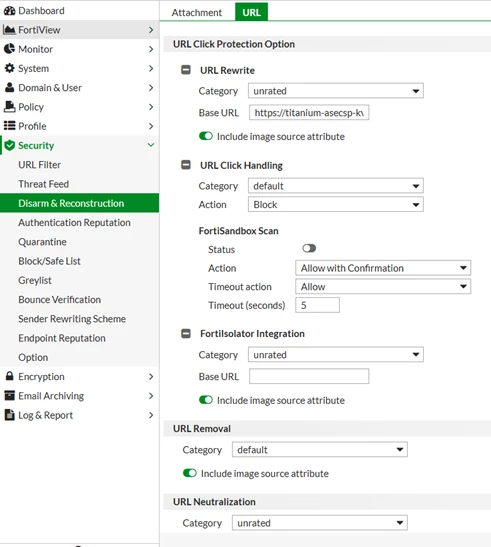Click the Profile list icon

[9, 126]
